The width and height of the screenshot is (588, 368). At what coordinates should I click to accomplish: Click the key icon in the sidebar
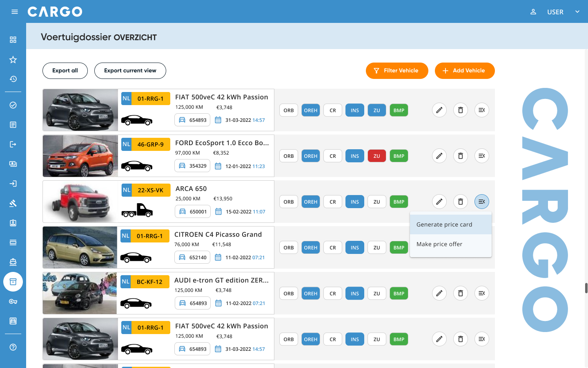coord(13,301)
